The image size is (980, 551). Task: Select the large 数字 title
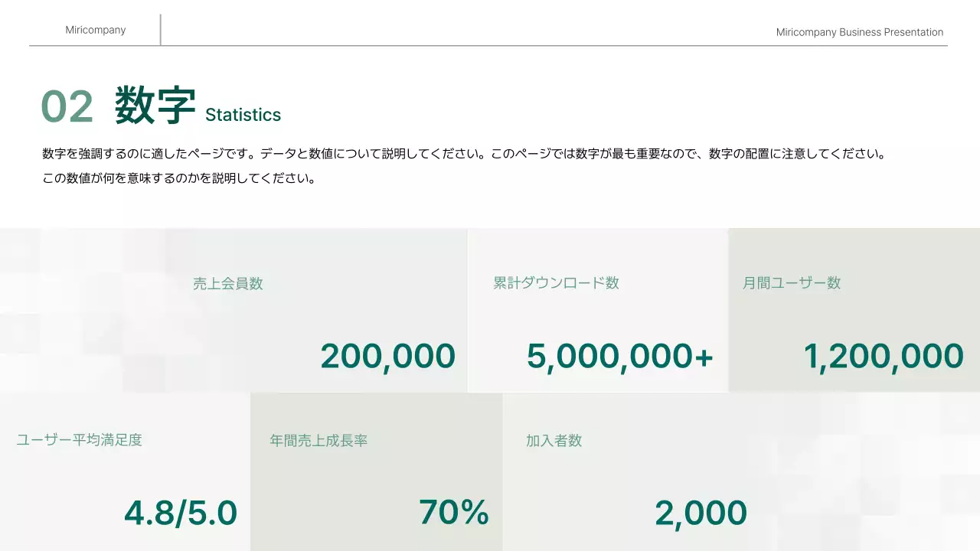click(155, 106)
